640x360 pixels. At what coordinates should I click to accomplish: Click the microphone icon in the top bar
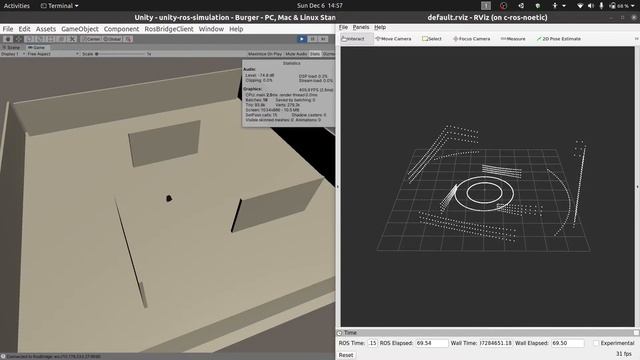point(601,6)
